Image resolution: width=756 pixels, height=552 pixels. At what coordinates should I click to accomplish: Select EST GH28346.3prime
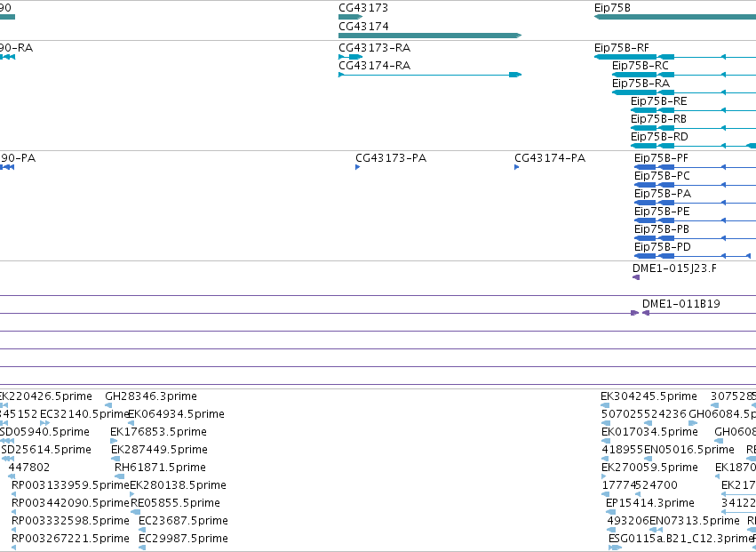pyautogui.click(x=151, y=396)
